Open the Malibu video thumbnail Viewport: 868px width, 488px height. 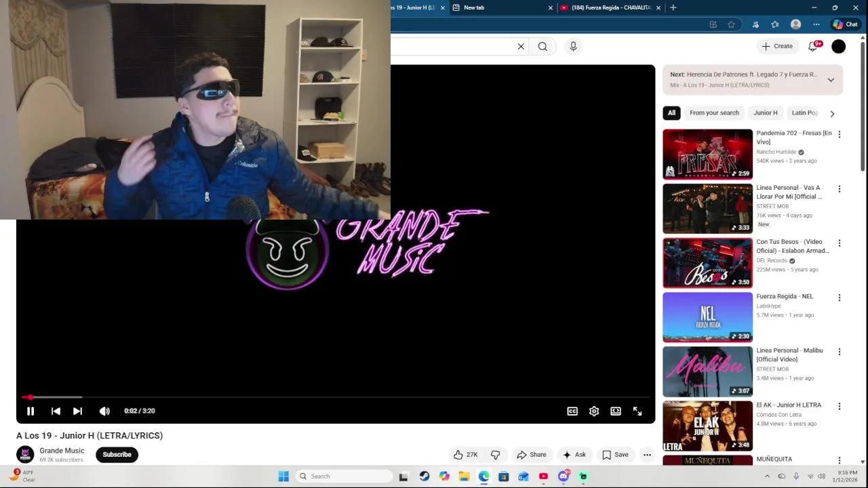tap(707, 371)
